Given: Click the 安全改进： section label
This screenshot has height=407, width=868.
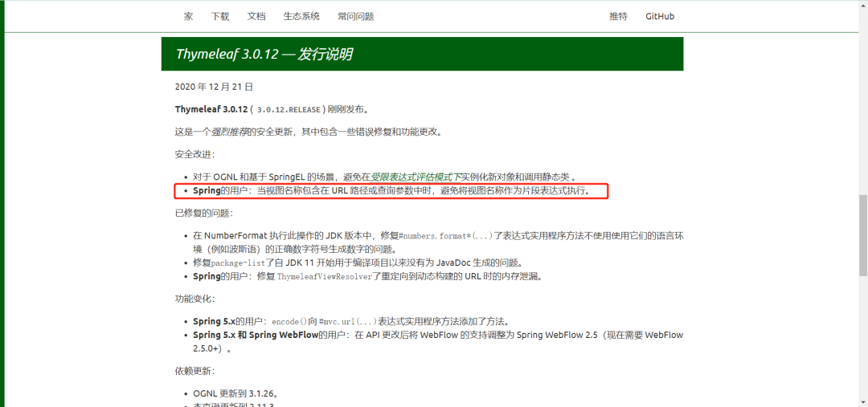Looking at the screenshot, I should pos(194,154).
